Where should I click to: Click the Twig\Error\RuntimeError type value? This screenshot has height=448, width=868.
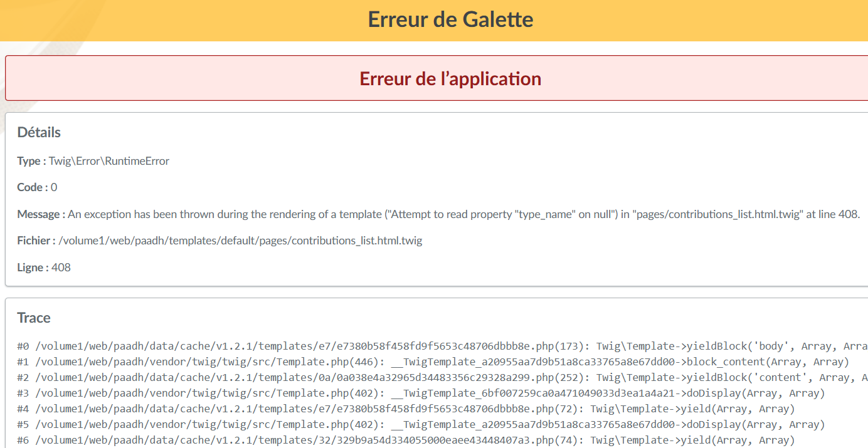(109, 161)
